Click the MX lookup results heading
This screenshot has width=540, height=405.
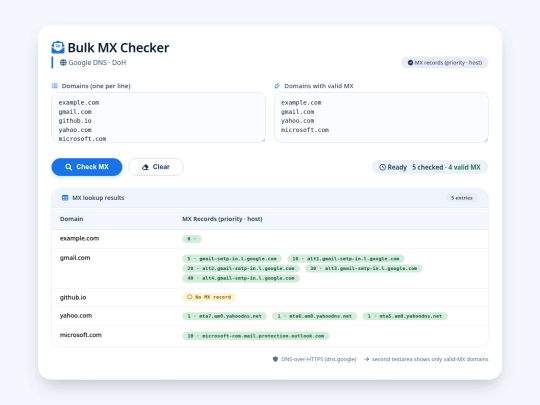[98, 198]
